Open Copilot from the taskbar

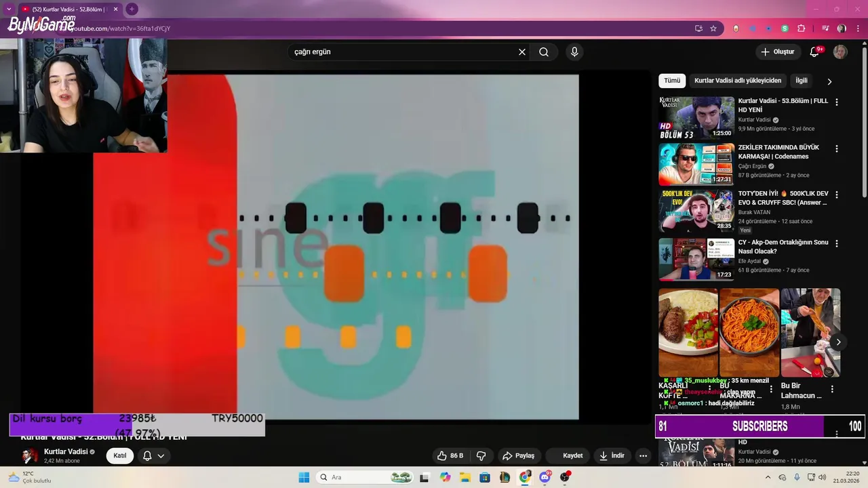445,477
